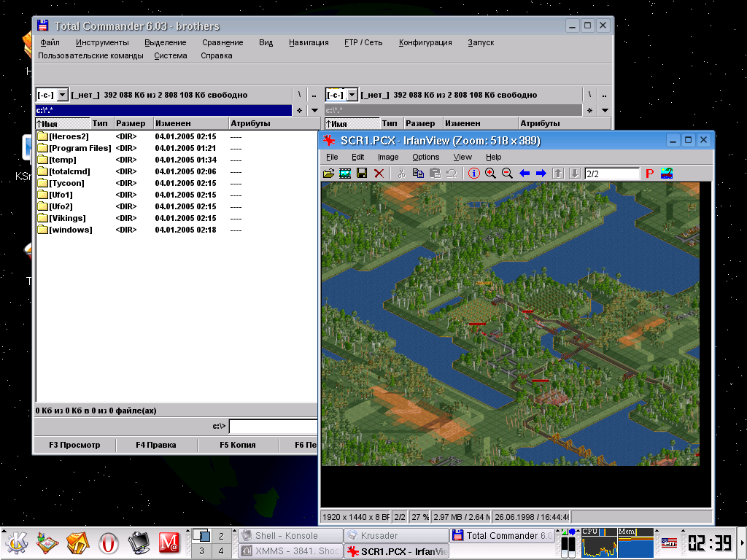This screenshot has height=560, width=747.
Task: Open Справка menu in Total Commander
Action: [216, 55]
